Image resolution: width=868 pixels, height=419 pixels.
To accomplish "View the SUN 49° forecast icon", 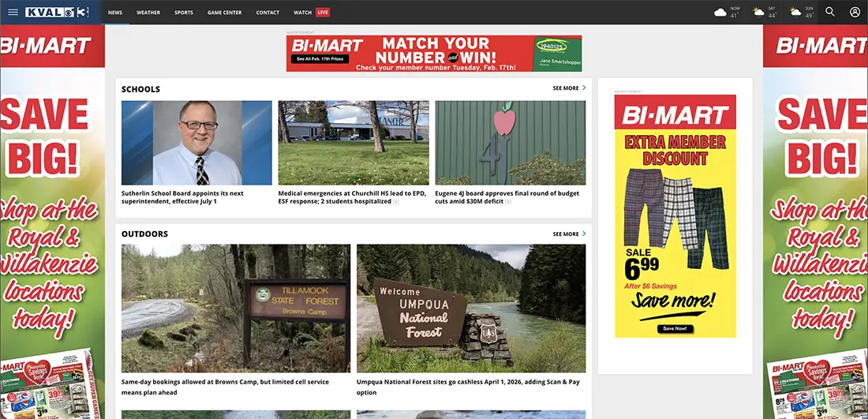I will (x=795, y=12).
